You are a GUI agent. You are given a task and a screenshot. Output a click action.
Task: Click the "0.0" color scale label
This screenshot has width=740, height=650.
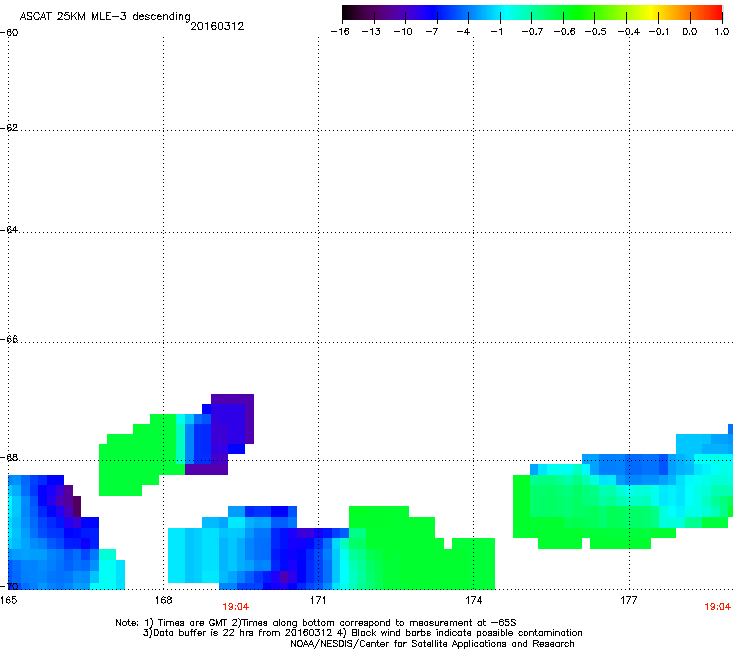point(690,32)
